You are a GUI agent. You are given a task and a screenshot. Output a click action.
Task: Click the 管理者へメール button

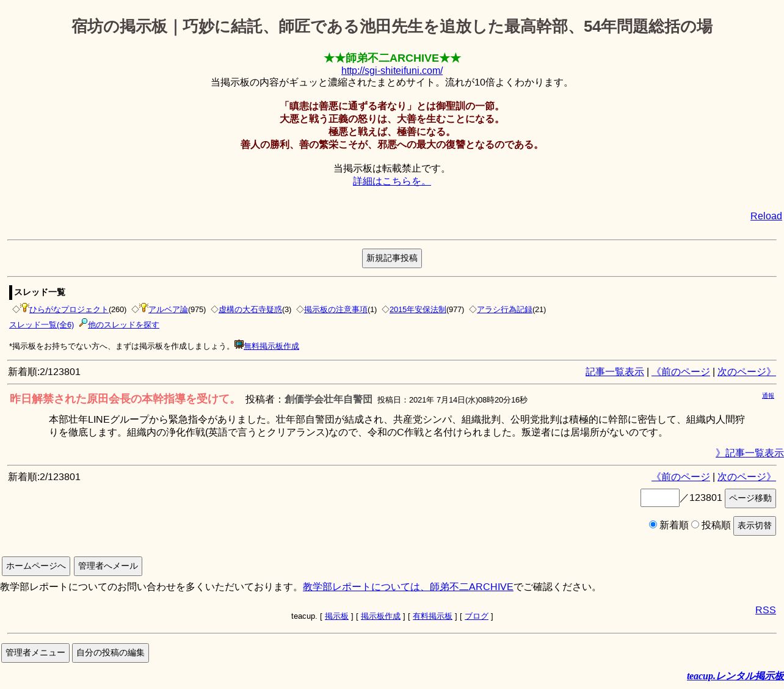(x=108, y=566)
